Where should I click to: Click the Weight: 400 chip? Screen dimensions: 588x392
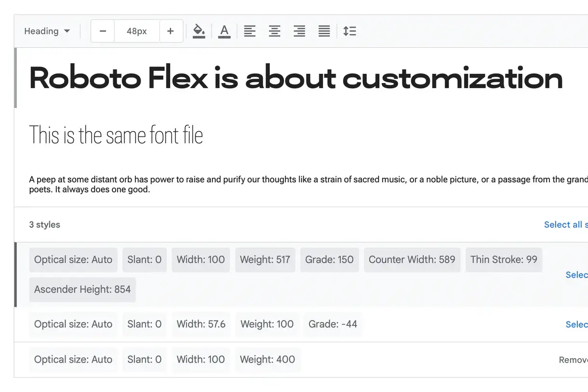pyautogui.click(x=267, y=360)
